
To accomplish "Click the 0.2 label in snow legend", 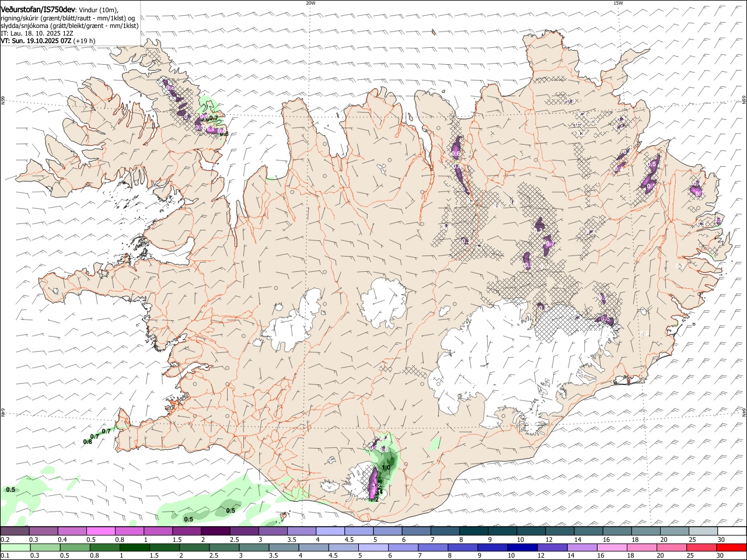I will (x=5, y=540).
